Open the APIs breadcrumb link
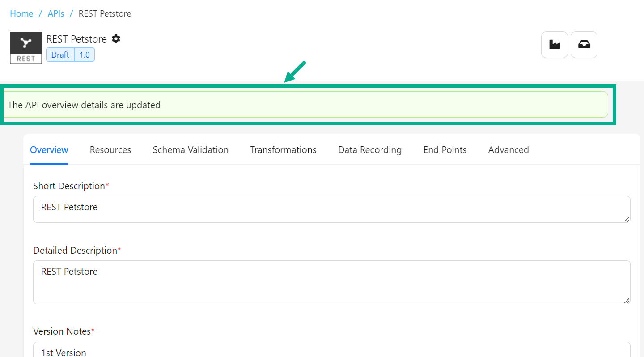This screenshot has width=644, height=357. pyautogui.click(x=56, y=13)
